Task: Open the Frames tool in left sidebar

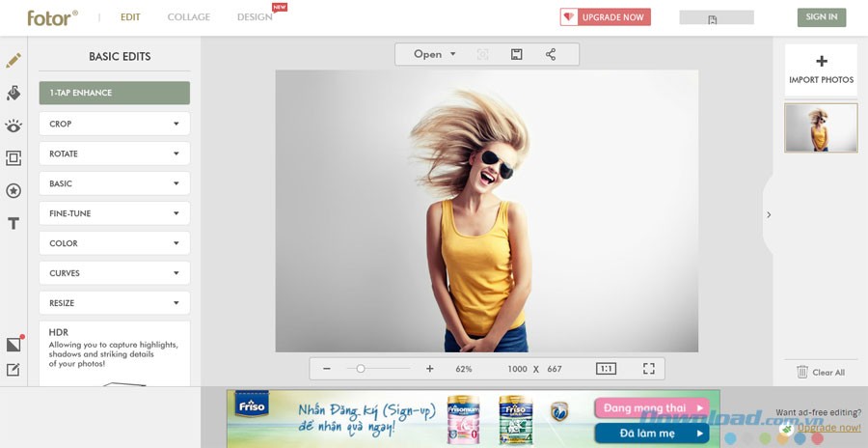Action: [x=14, y=158]
